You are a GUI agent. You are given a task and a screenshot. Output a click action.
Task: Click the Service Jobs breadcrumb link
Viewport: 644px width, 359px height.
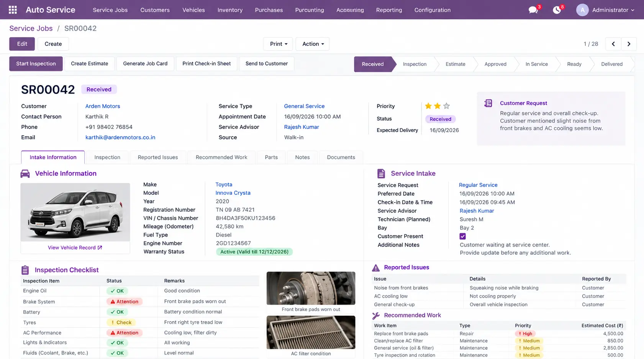pos(31,28)
